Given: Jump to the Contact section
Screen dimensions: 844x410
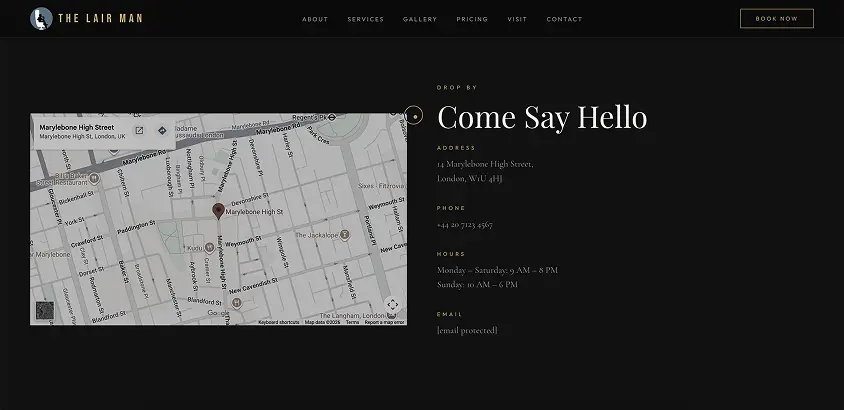Looking at the screenshot, I should (564, 19).
